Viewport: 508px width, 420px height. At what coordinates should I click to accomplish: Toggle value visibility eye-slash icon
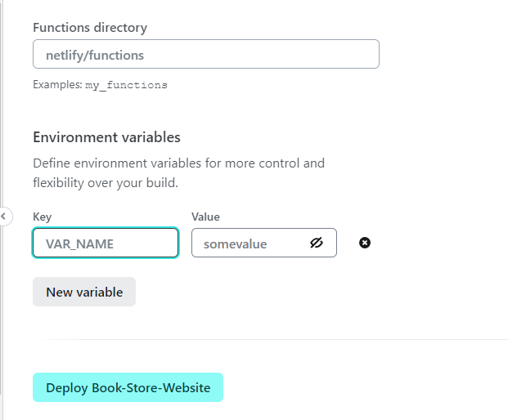tap(317, 243)
